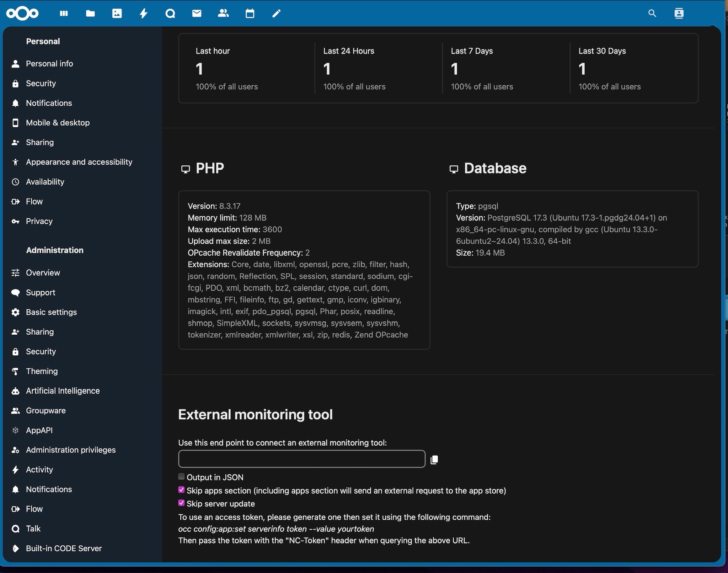728x573 pixels.
Task: Uncheck the Skip apps section checkbox
Action: tap(181, 490)
